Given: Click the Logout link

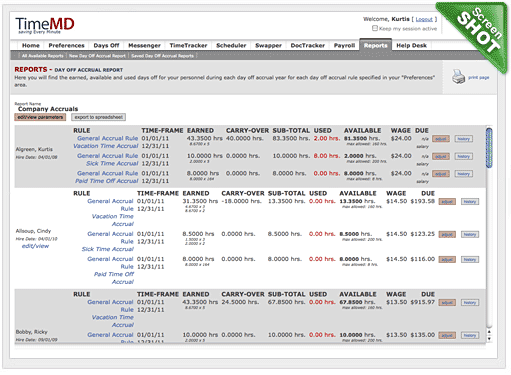Looking at the screenshot, I should [x=424, y=19].
